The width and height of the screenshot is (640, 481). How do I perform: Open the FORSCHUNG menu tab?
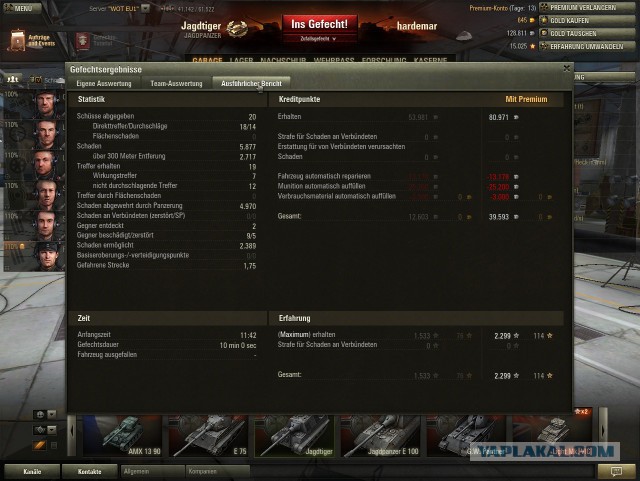pos(384,60)
